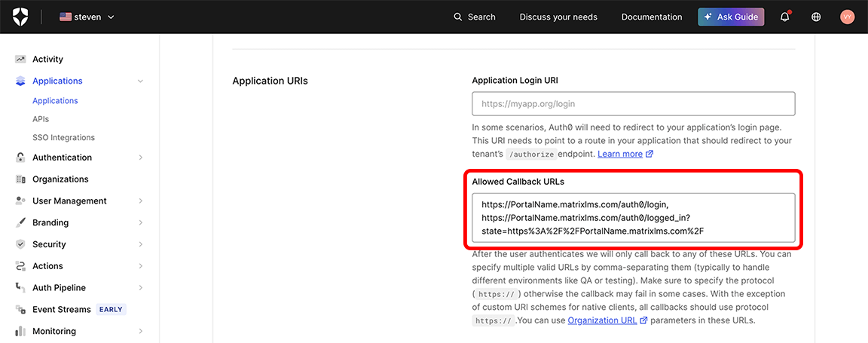Click the Event Streams icon
868x343 pixels.
pos(20,309)
